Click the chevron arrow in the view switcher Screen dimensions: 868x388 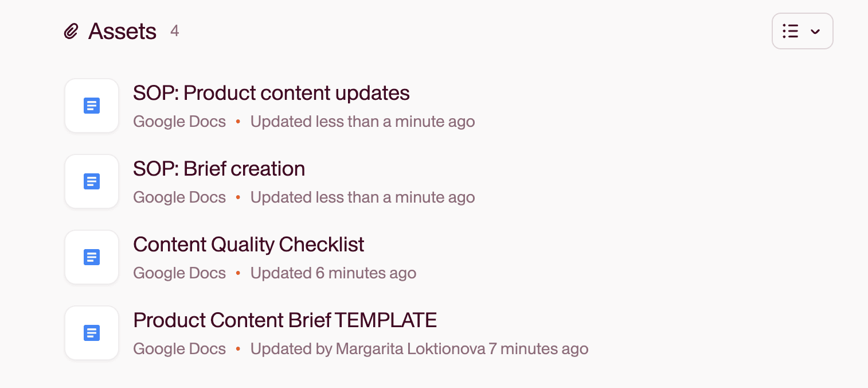point(815,32)
